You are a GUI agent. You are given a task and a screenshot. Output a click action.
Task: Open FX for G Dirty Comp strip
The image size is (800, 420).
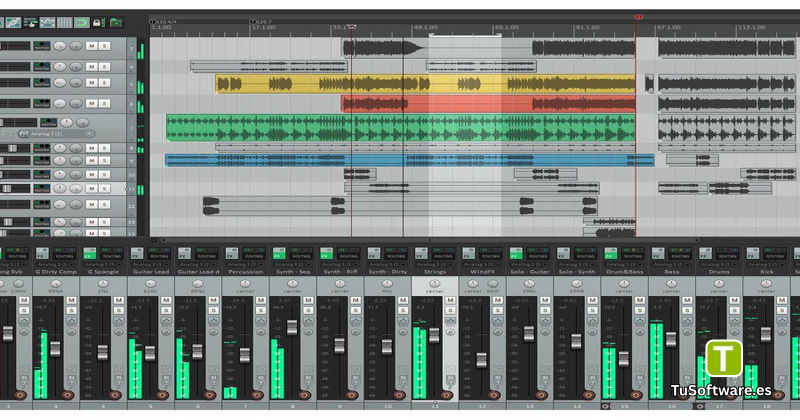coord(42,254)
